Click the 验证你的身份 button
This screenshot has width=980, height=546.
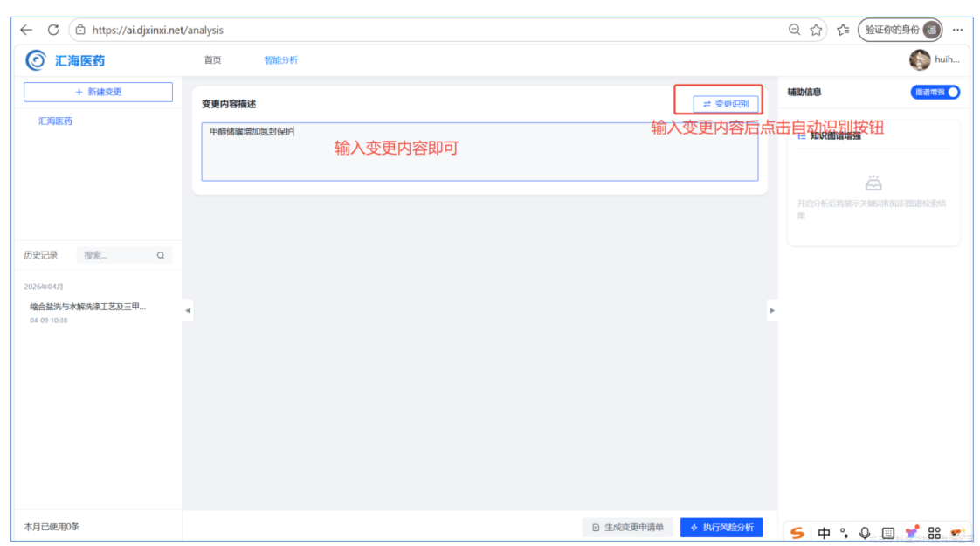[900, 30]
